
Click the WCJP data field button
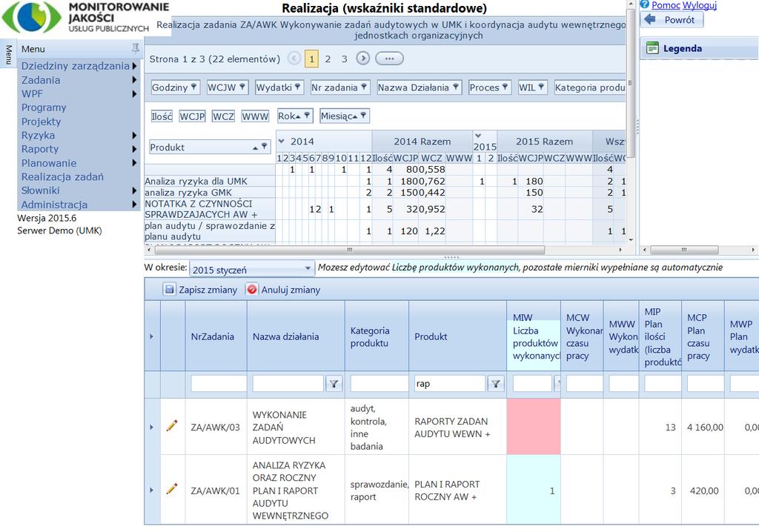pos(192,116)
